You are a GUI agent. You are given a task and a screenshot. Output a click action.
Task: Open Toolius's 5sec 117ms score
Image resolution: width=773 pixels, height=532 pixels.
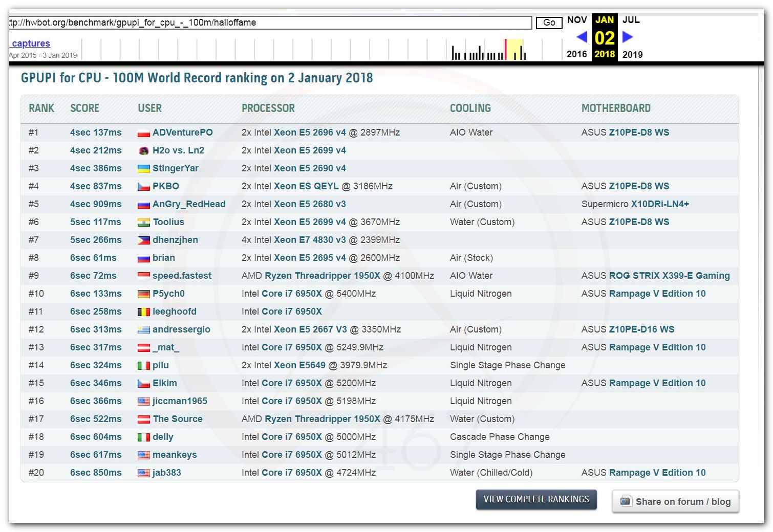click(x=96, y=222)
